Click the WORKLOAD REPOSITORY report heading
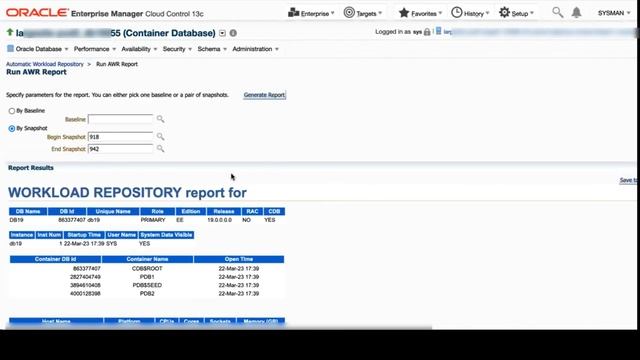The image size is (640, 360). coord(127,193)
